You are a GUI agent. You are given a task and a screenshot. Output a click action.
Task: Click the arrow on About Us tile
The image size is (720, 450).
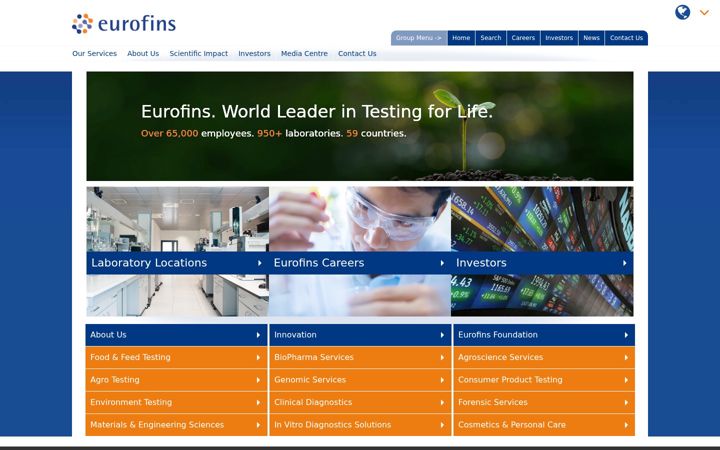point(258,335)
